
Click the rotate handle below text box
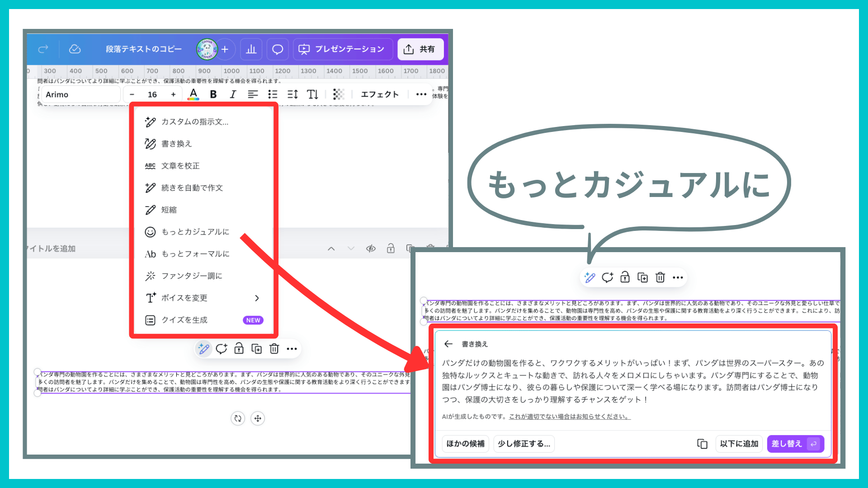pyautogui.click(x=238, y=418)
